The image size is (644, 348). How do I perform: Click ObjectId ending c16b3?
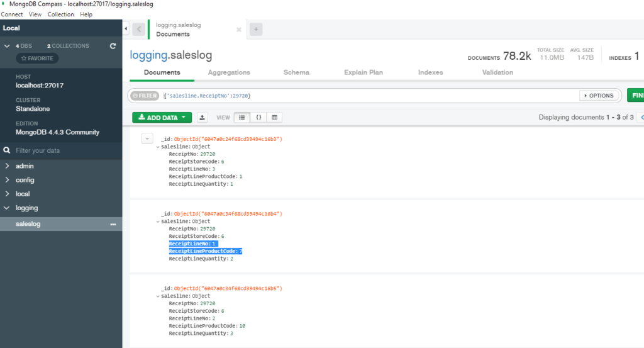(x=228, y=139)
